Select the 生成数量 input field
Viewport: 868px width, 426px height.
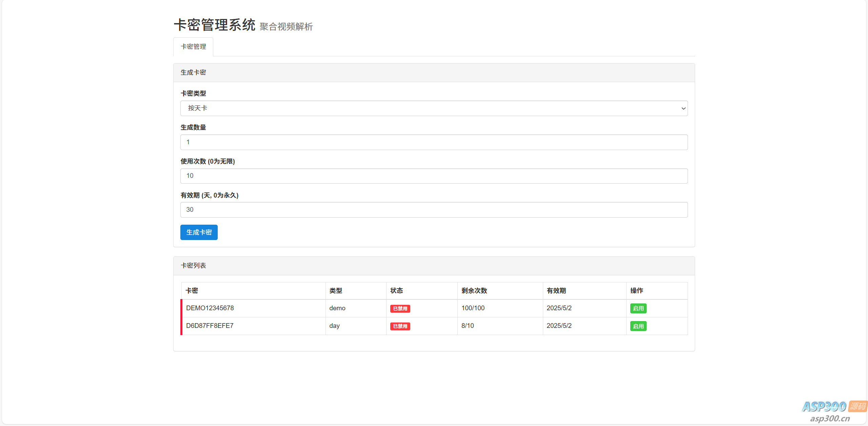coord(433,142)
